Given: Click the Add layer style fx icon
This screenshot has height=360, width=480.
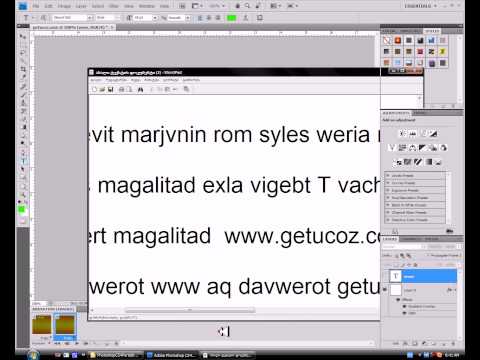Looking at the screenshot, I should coord(405,343).
